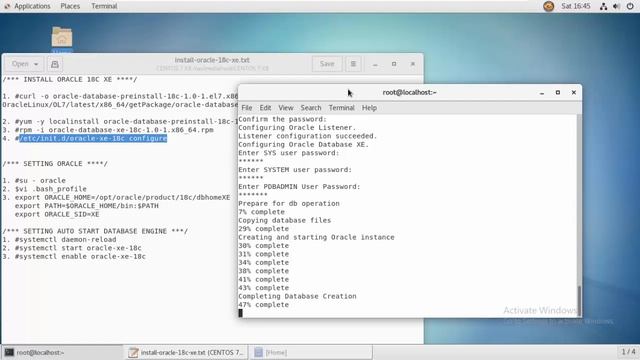Click 'Listener configuration succeeded.' terminal line
This screenshot has height=360, width=640.
[308, 136]
